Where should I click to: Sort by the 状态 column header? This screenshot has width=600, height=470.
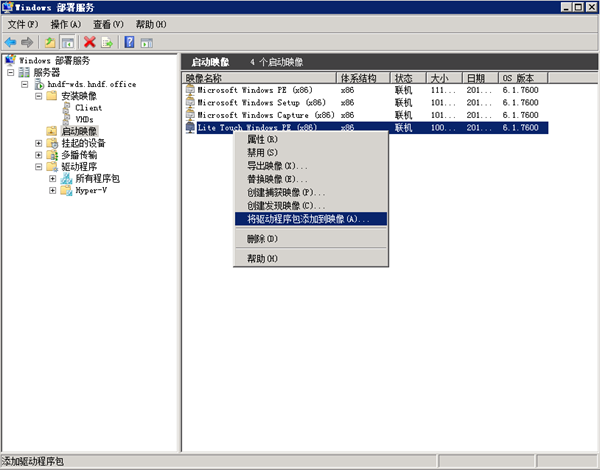pos(408,78)
